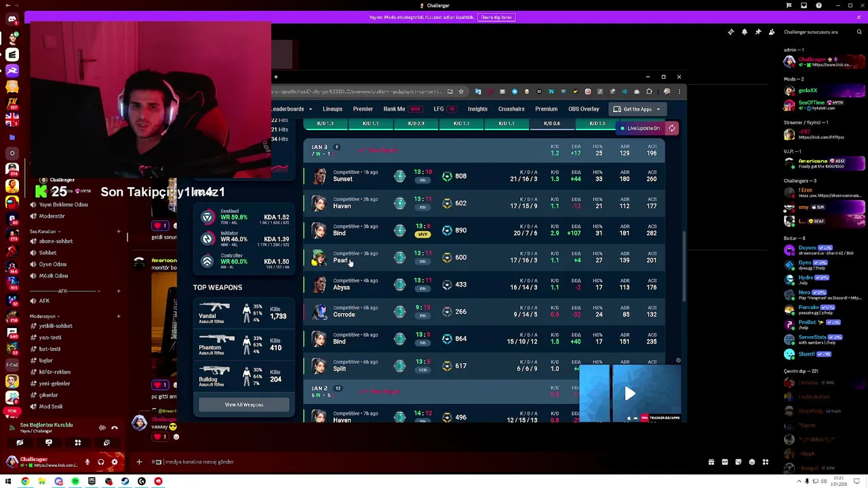Open Discord direct messages home icon
Screen dimensions: 868x488
(12, 19)
